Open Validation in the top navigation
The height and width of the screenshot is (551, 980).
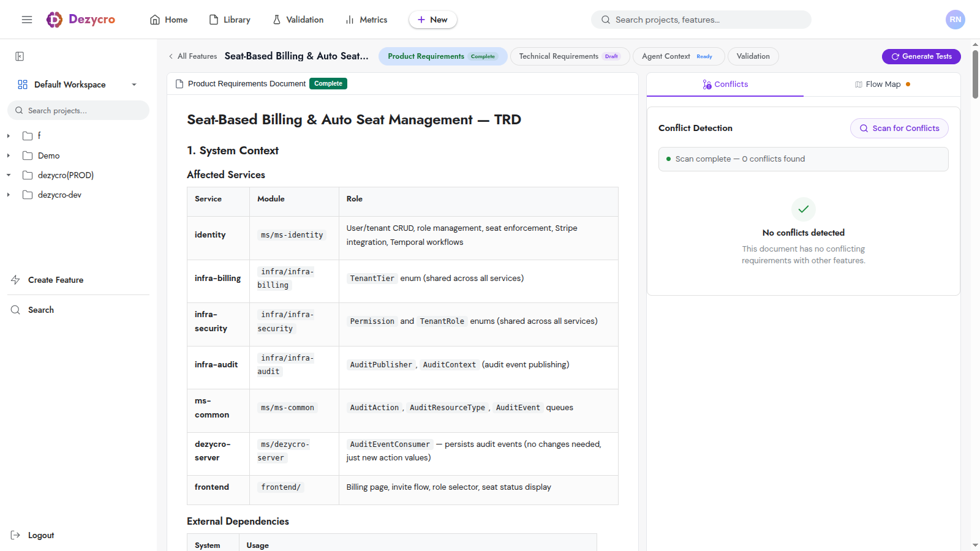pyautogui.click(x=298, y=20)
